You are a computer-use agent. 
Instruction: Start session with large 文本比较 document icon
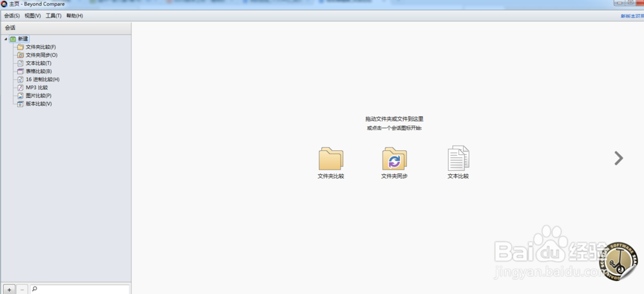pos(459,158)
